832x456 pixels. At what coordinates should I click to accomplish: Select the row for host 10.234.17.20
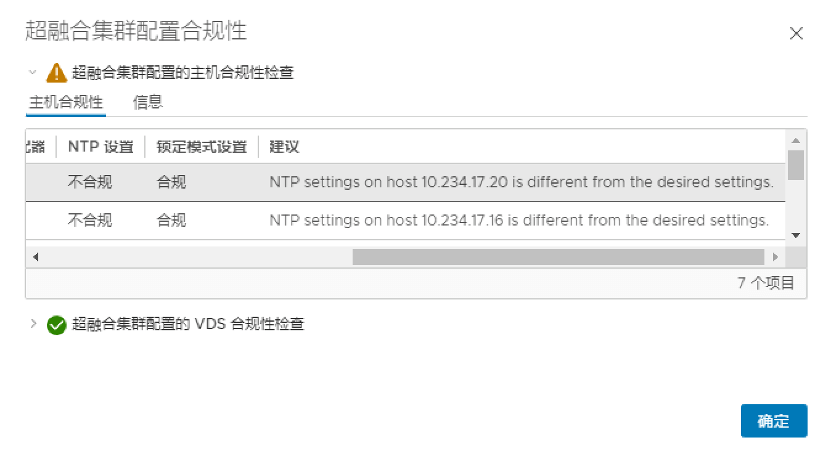[405, 182]
